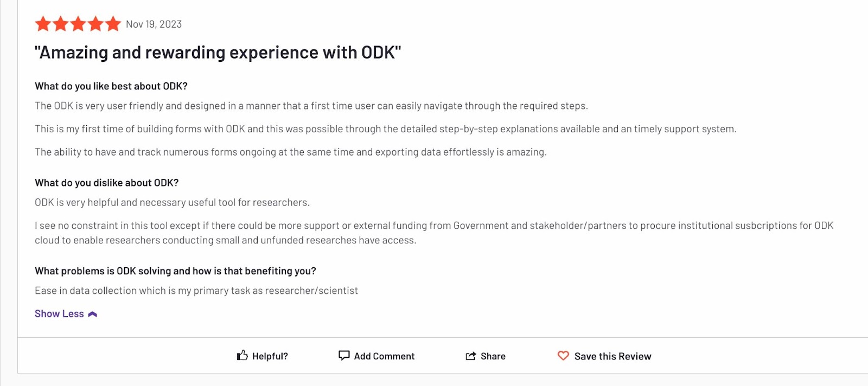868x386 pixels.
Task: Collapse review using the purple chevron arrow
Action: (x=92, y=314)
